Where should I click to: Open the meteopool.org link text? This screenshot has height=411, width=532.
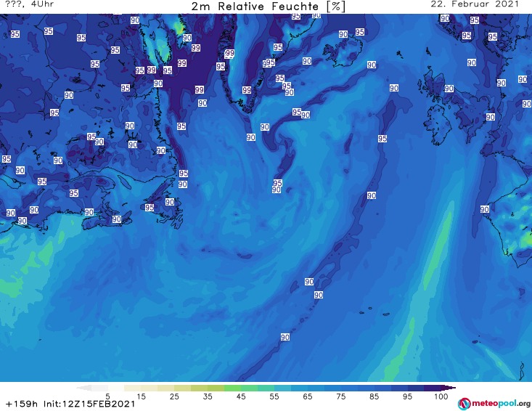501,404
